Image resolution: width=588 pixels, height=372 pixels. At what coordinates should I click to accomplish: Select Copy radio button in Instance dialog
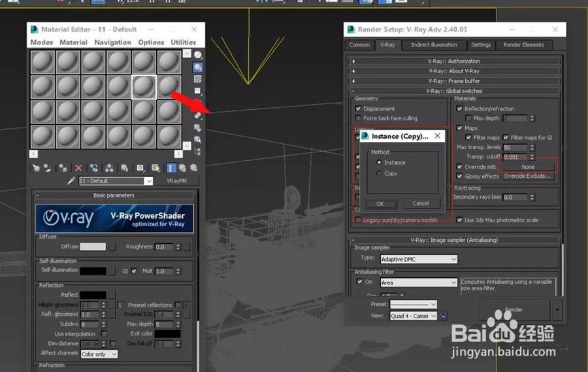(379, 173)
